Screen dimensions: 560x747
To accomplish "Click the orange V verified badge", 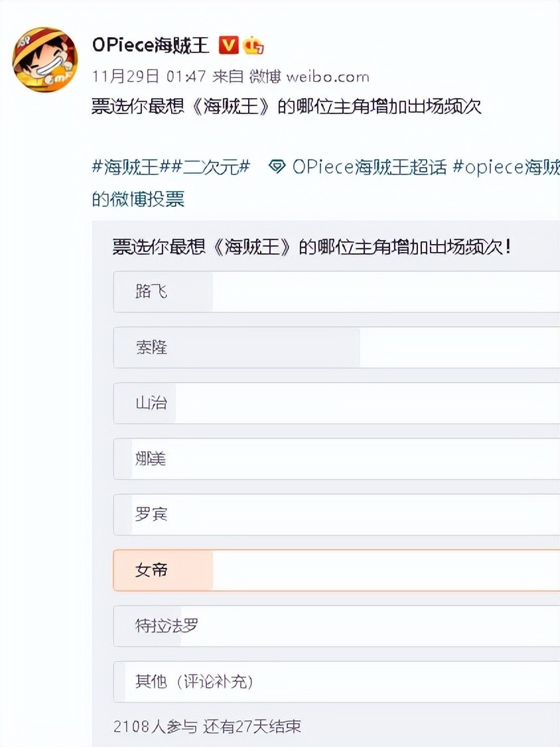I will tap(228, 44).
